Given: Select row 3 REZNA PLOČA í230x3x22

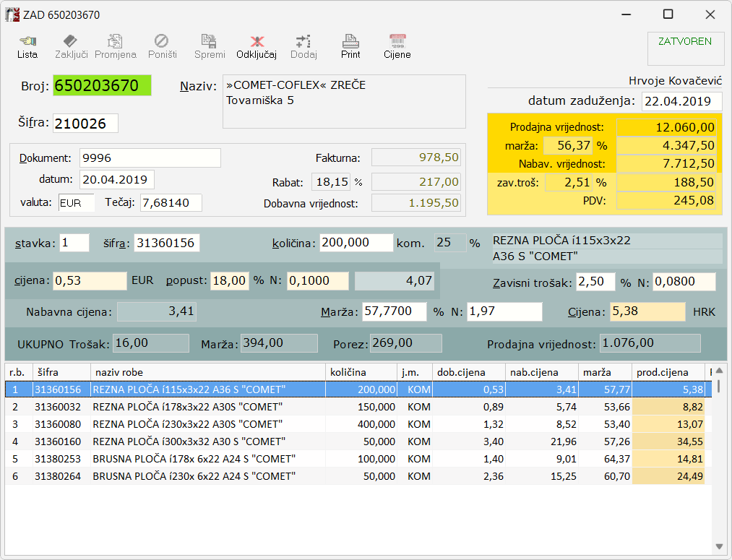Looking at the screenshot, I should (188, 424).
